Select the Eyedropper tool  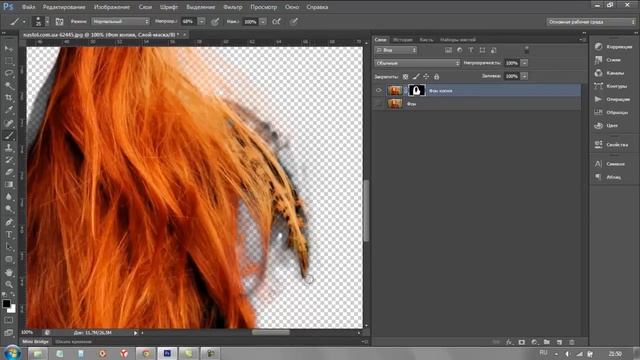tap(9, 110)
